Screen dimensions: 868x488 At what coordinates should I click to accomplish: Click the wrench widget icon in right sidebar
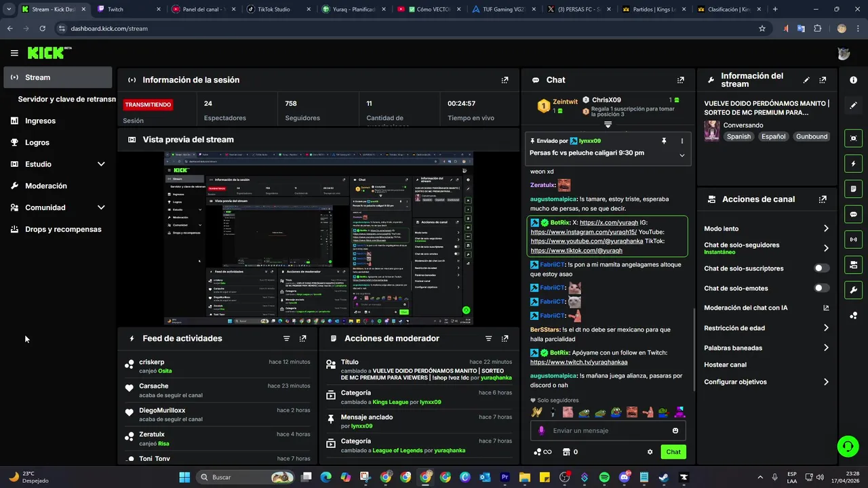853,290
